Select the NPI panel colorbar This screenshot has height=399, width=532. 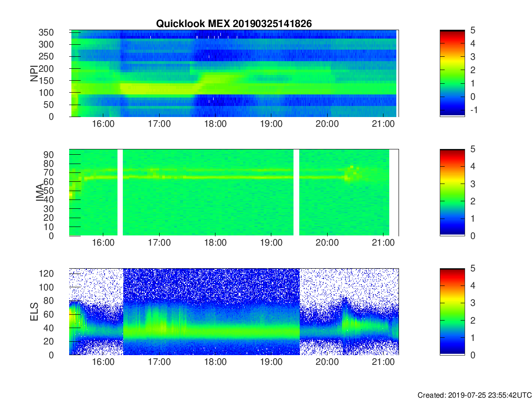(x=452, y=73)
